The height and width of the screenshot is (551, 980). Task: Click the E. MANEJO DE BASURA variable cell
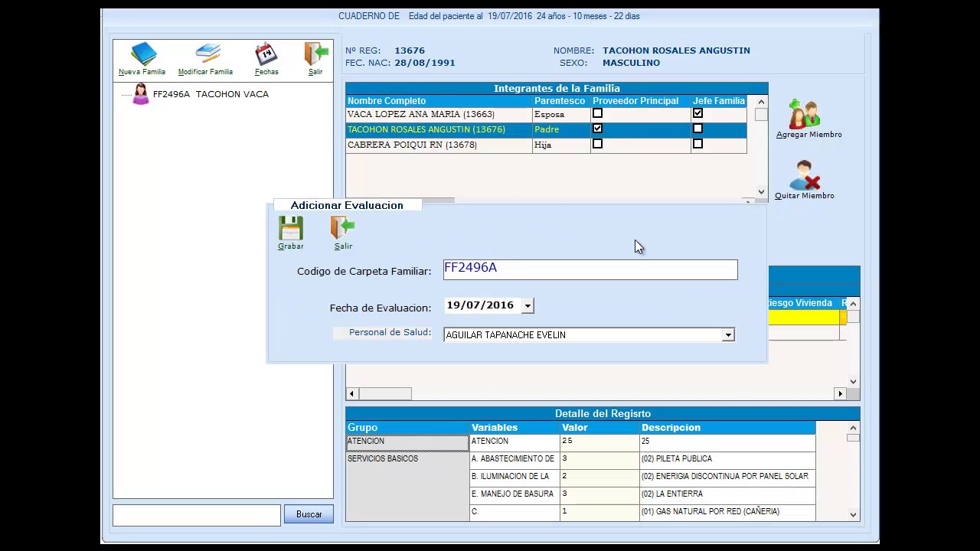[x=514, y=494]
